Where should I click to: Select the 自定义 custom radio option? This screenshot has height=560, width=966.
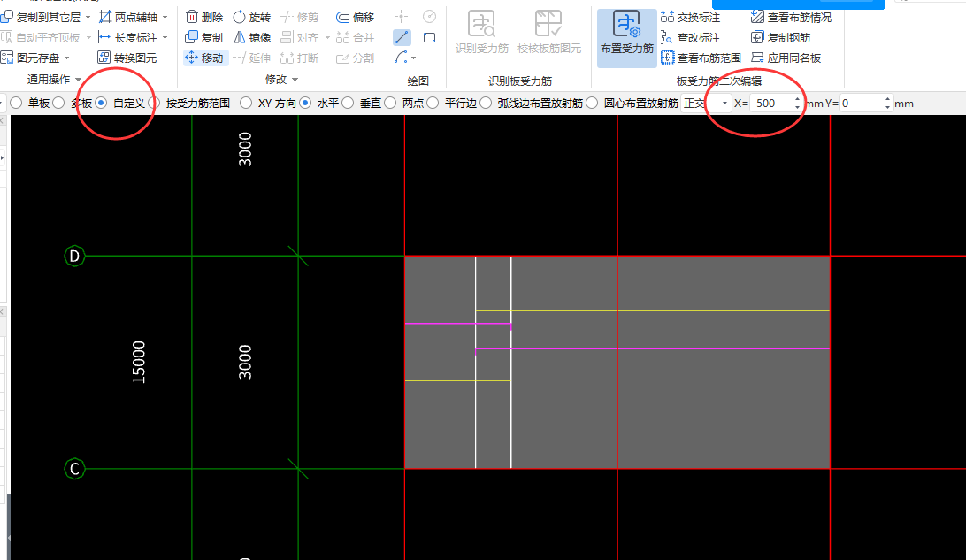click(102, 103)
